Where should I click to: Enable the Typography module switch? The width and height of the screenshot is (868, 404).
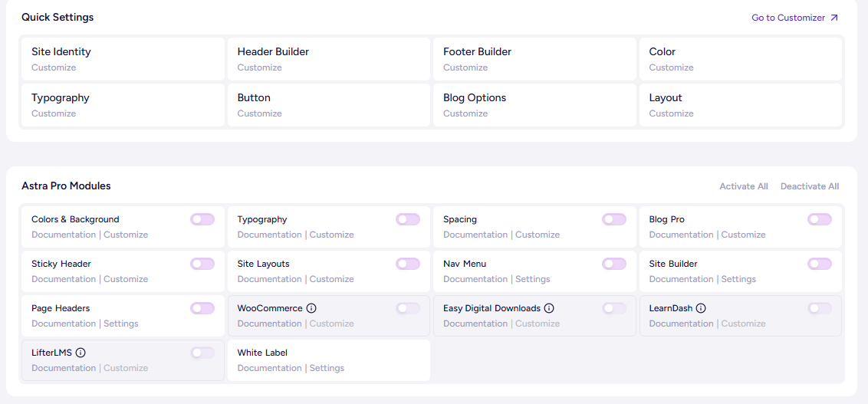408,219
